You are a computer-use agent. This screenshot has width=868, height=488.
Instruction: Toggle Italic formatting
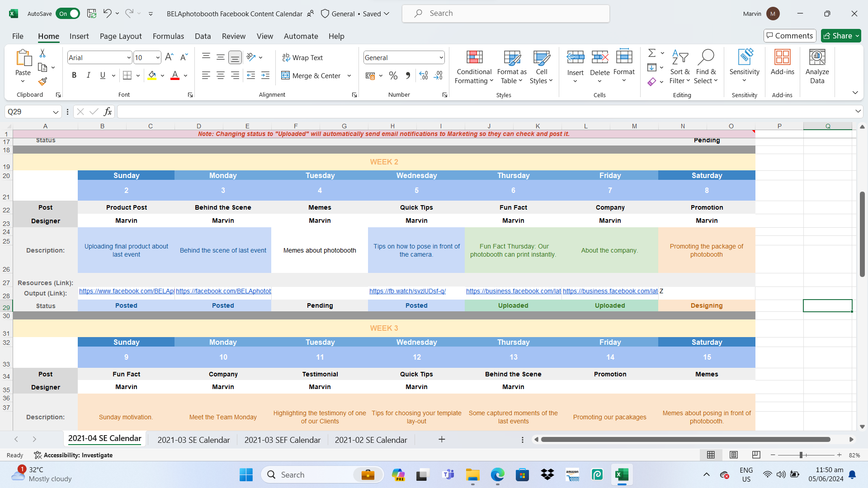pyautogui.click(x=88, y=75)
